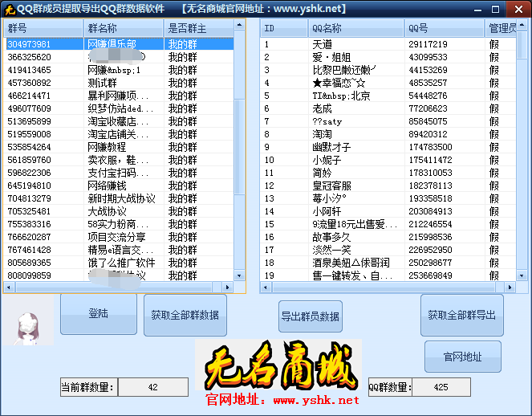Screen dimensions: 532x416
Task: Open the 官网地址 button
Action: [462, 357]
